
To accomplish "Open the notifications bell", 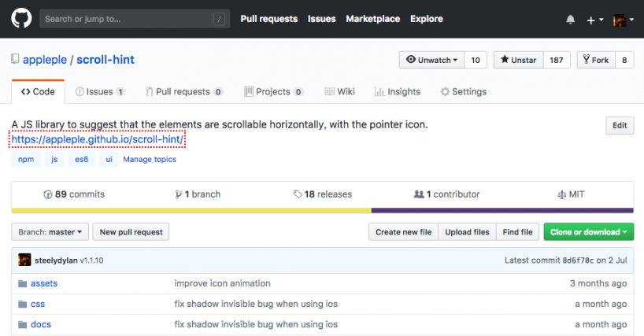I will click(570, 20).
